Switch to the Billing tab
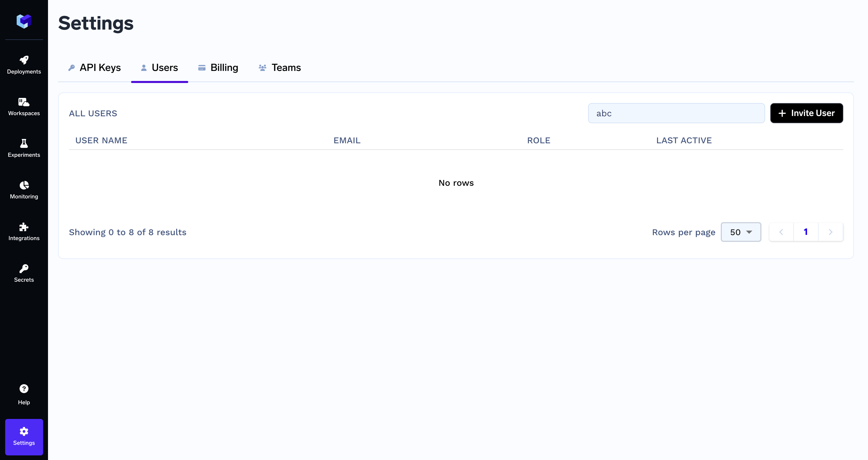This screenshot has height=460, width=868. coord(218,68)
